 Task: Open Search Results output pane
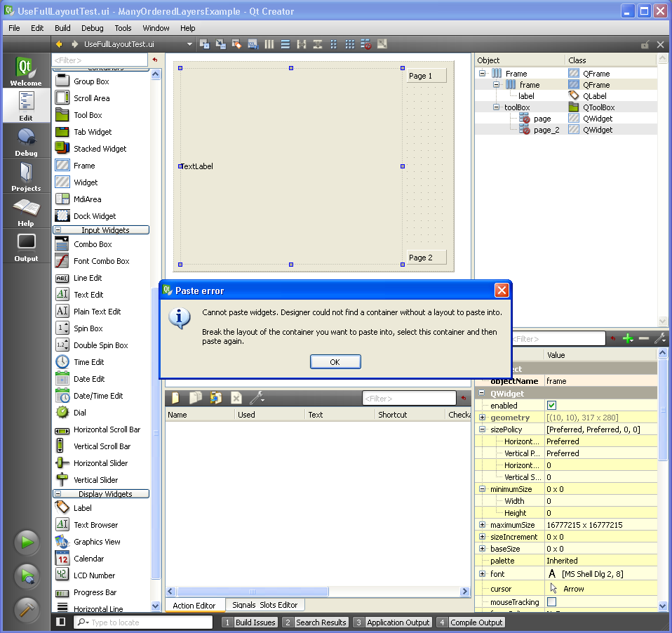[x=315, y=622]
